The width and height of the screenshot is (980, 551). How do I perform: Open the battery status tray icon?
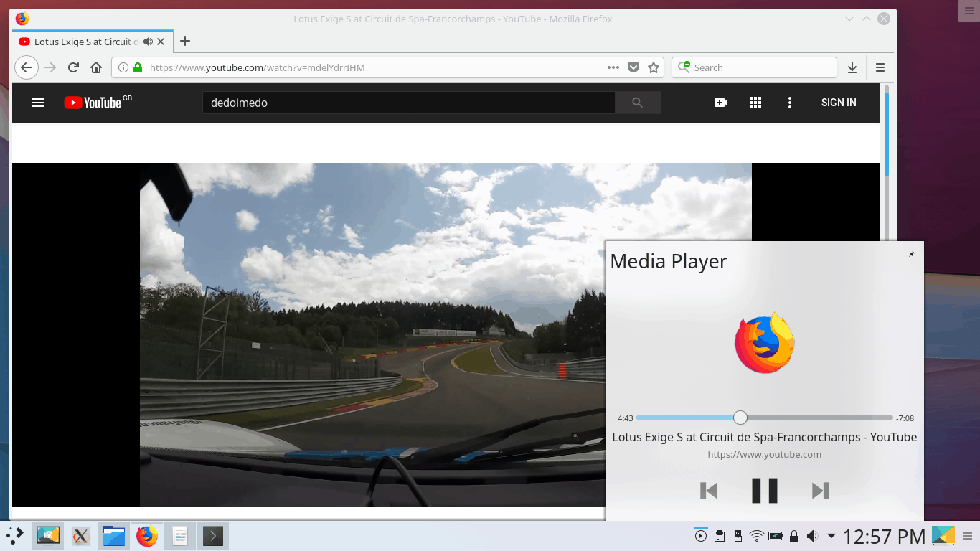pyautogui.click(x=775, y=536)
